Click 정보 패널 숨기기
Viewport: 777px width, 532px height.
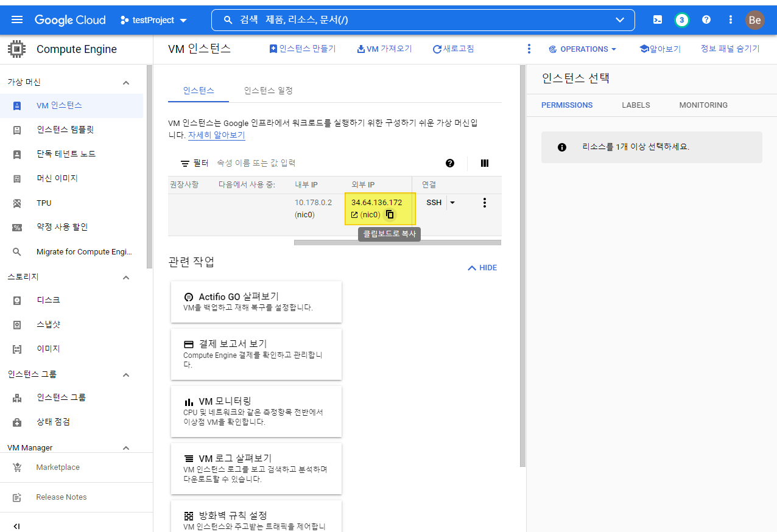click(730, 49)
